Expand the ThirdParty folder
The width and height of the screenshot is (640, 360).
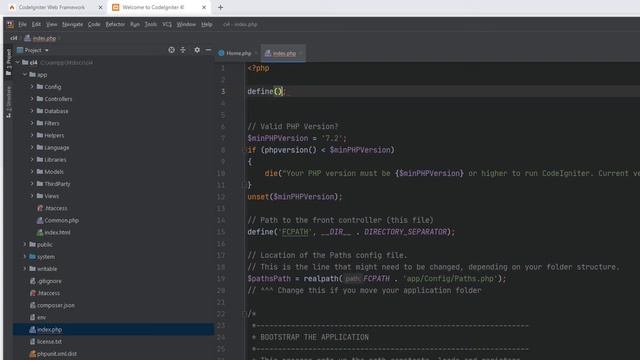(x=32, y=184)
